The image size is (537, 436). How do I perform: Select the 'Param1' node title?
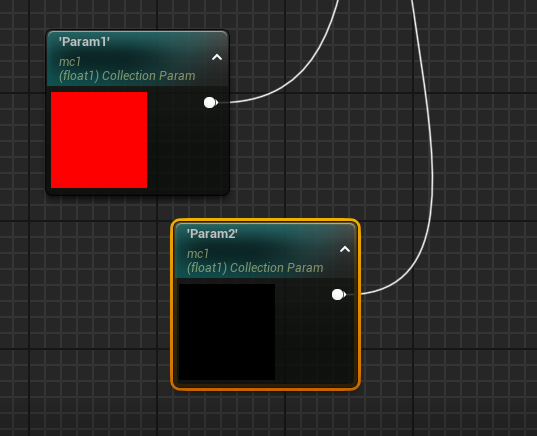coord(84,42)
